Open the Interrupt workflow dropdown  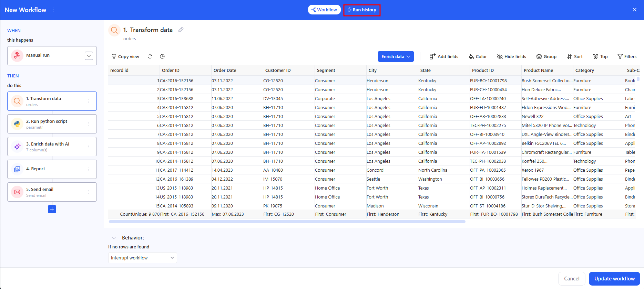point(142,258)
